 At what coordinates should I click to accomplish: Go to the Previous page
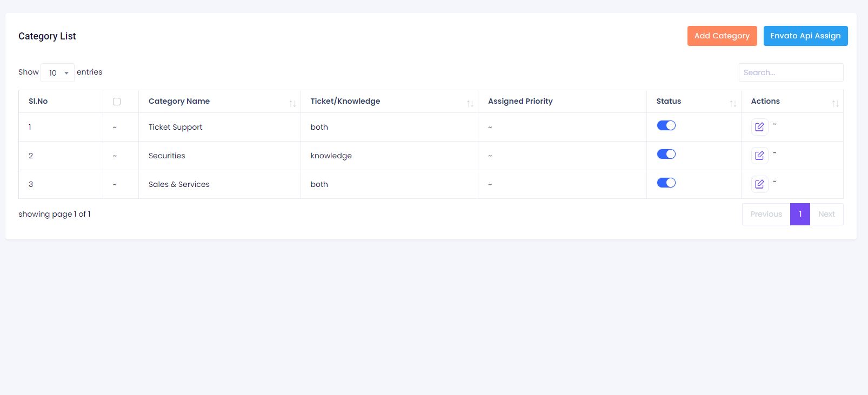pyautogui.click(x=766, y=215)
